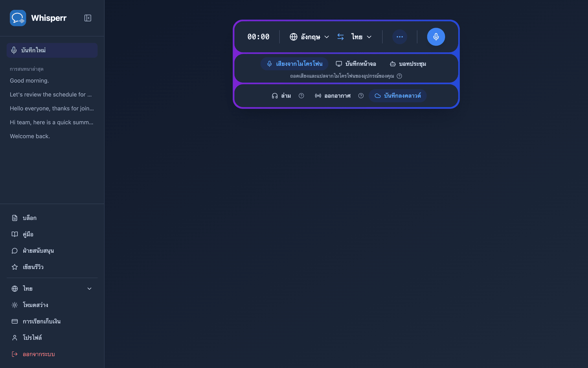This screenshot has height=368, width=588.
Task: Click the globe icon in sidebar language row
Action: pyautogui.click(x=15, y=289)
